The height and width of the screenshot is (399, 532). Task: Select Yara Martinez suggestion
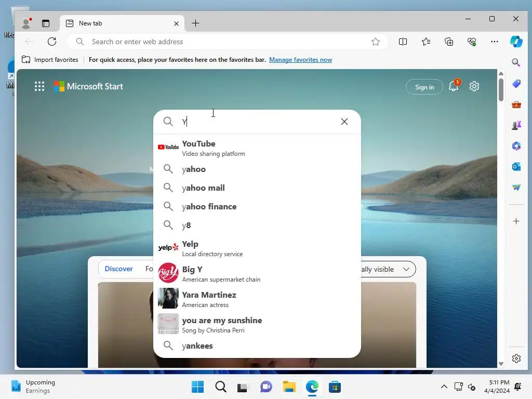pos(257,299)
